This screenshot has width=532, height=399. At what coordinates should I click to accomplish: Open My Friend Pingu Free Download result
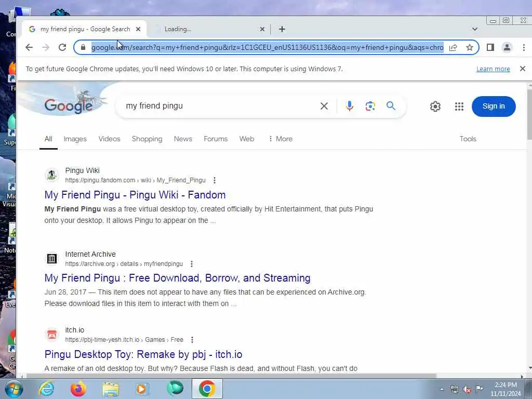tap(178, 278)
